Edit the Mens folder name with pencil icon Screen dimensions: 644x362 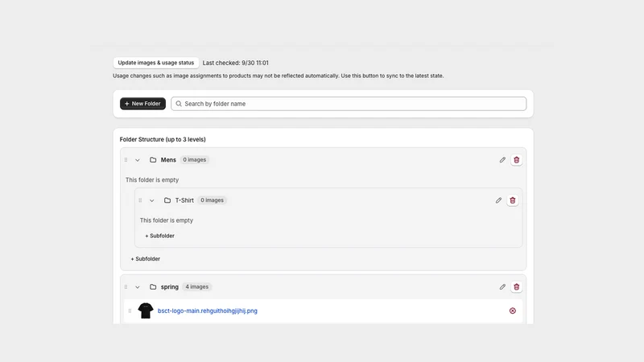502,160
